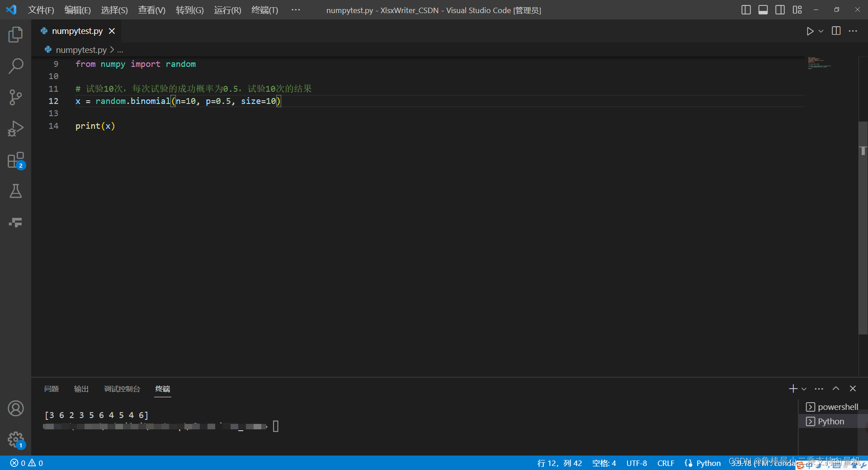Click the import statement on line 9

coord(136,64)
